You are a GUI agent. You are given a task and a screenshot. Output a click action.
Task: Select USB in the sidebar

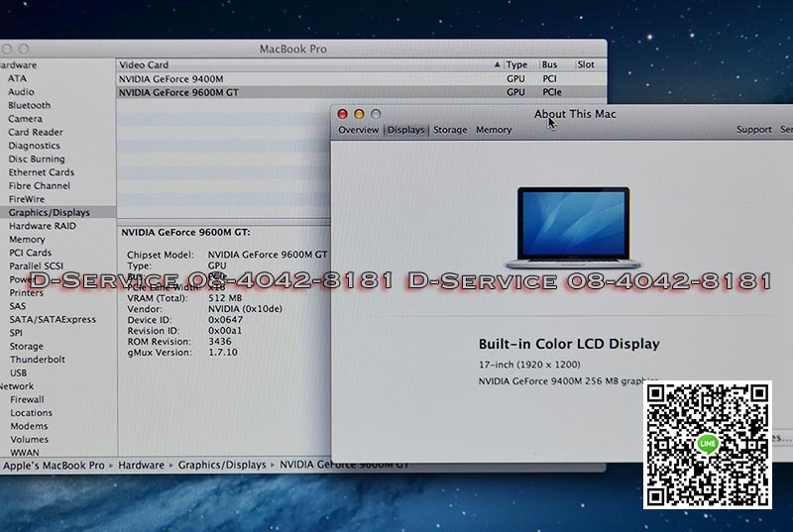(x=18, y=372)
